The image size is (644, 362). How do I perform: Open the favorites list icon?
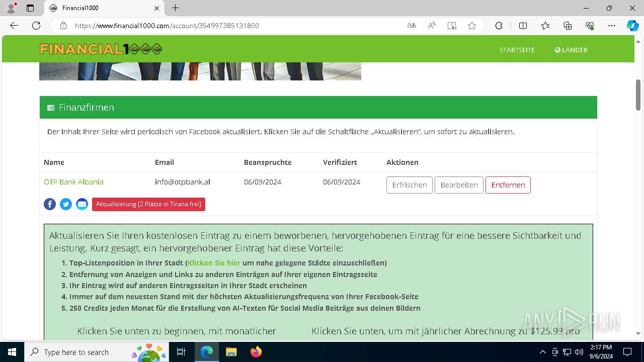[x=545, y=26]
